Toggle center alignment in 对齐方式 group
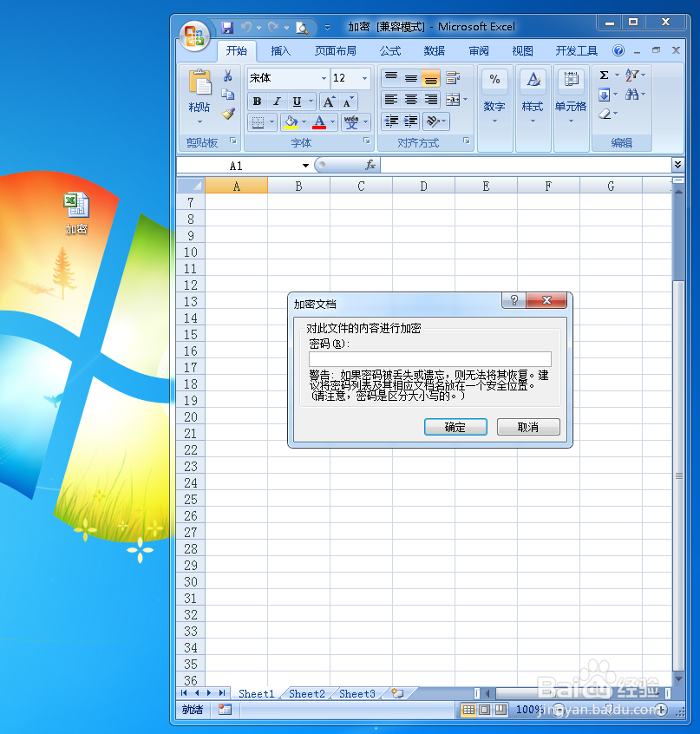Image resolution: width=700 pixels, height=734 pixels. [x=411, y=101]
